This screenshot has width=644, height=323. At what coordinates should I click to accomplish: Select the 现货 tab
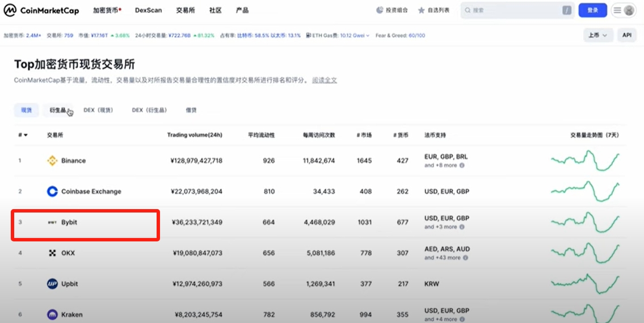[x=26, y=110]
